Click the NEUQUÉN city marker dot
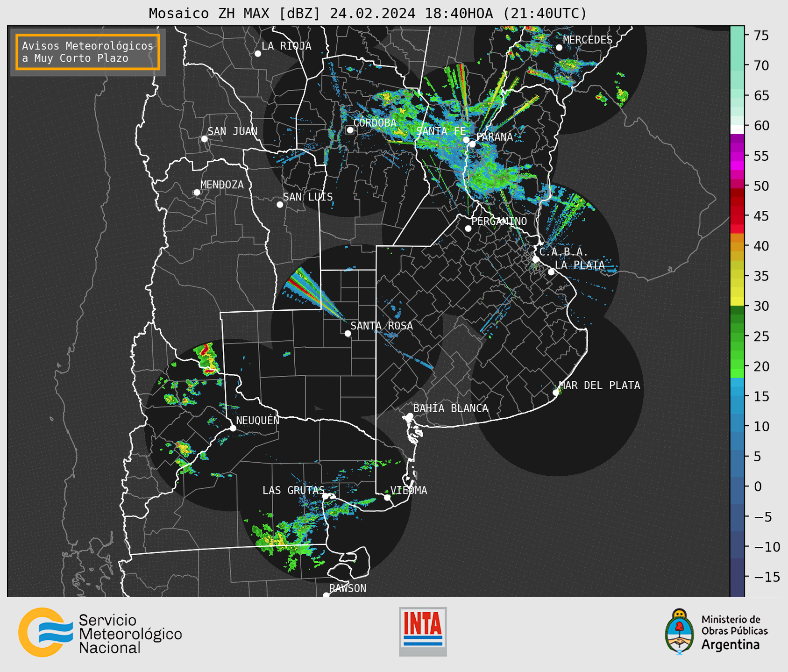The width and height of the screenshot is (788, 672). [x=233, y=428]
